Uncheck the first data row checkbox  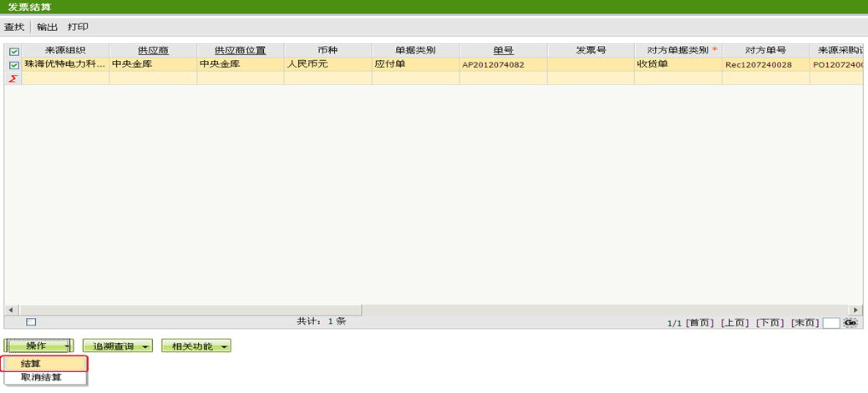point(13,65)
